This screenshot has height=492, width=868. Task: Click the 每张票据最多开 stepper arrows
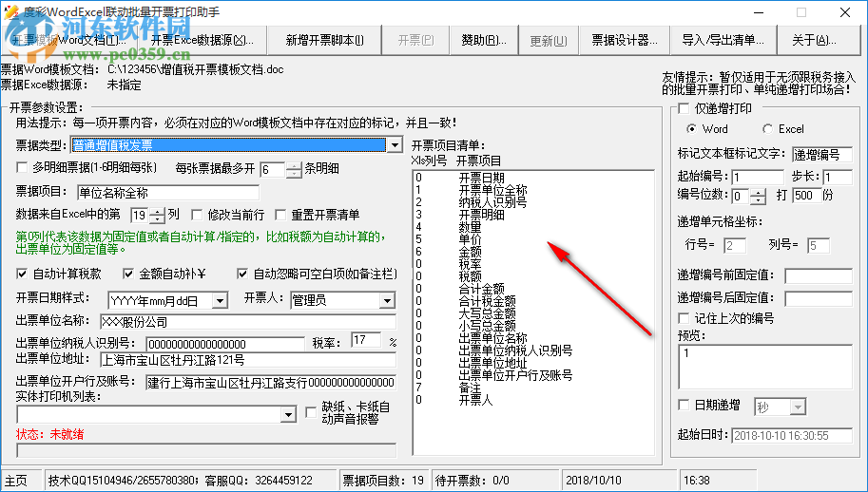[294, 170]
